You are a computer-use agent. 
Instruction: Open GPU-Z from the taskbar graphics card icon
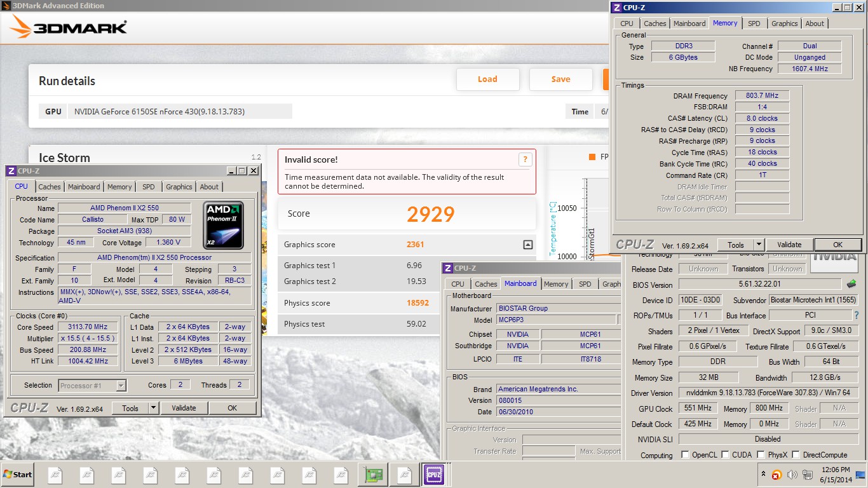372,474
